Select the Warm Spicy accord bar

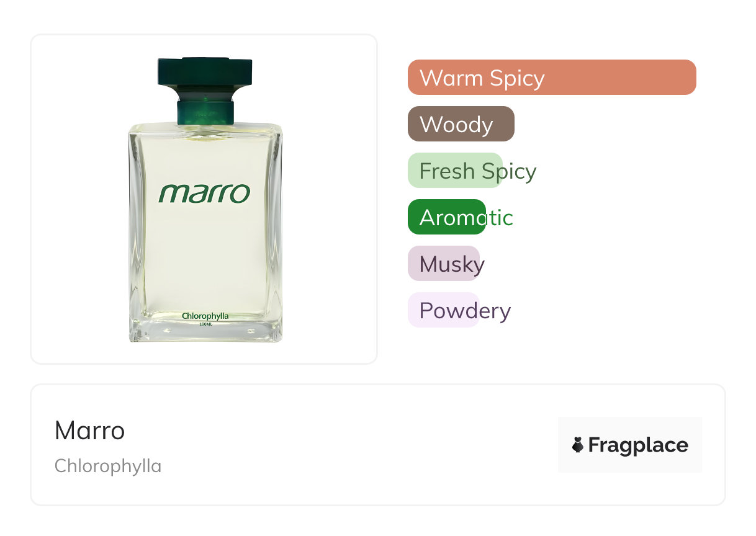(551, 78)
